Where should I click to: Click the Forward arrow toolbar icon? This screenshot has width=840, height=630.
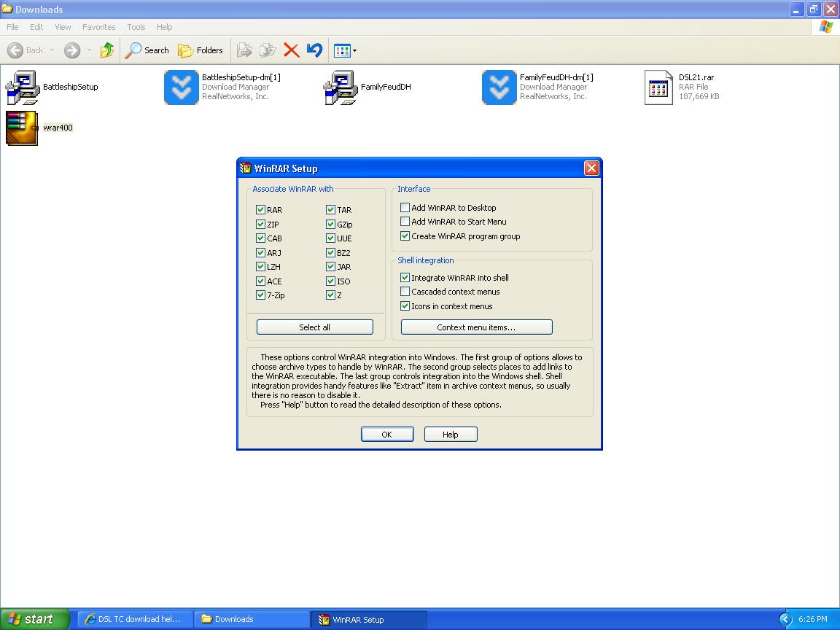71,50
